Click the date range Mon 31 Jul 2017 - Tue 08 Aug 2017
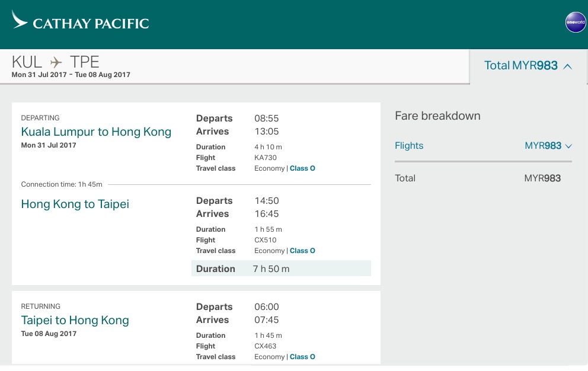Viewport: 588px width, 371px height. coord(71,75)
